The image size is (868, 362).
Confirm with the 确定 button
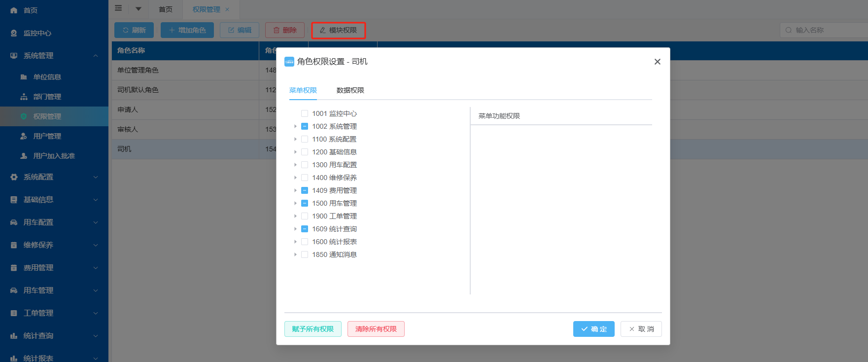click(593, 329)
